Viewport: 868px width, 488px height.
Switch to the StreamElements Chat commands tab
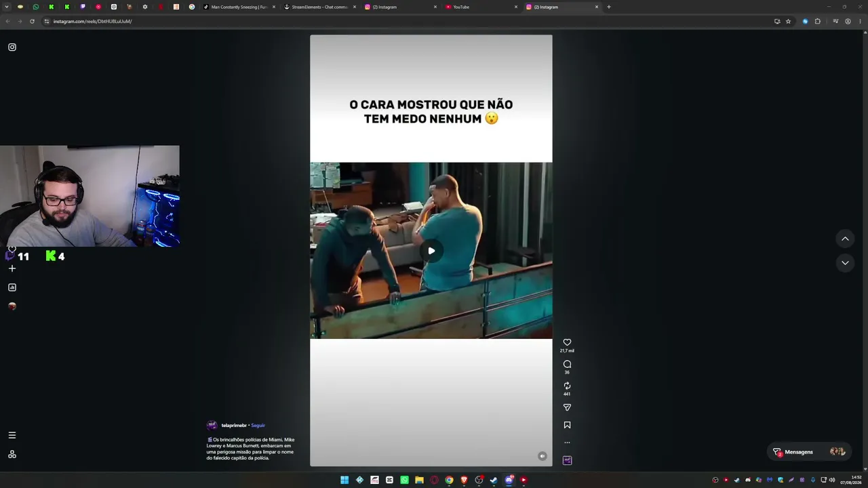click(319, 7)
